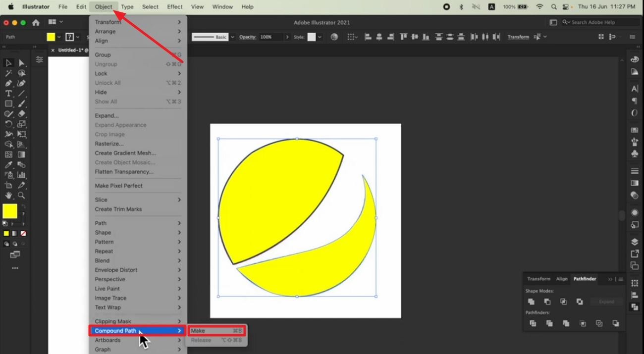Expand the Path submenu
The width and height of the screenshot is (644, 354).
pyautogui.click(x=138, y=223)
